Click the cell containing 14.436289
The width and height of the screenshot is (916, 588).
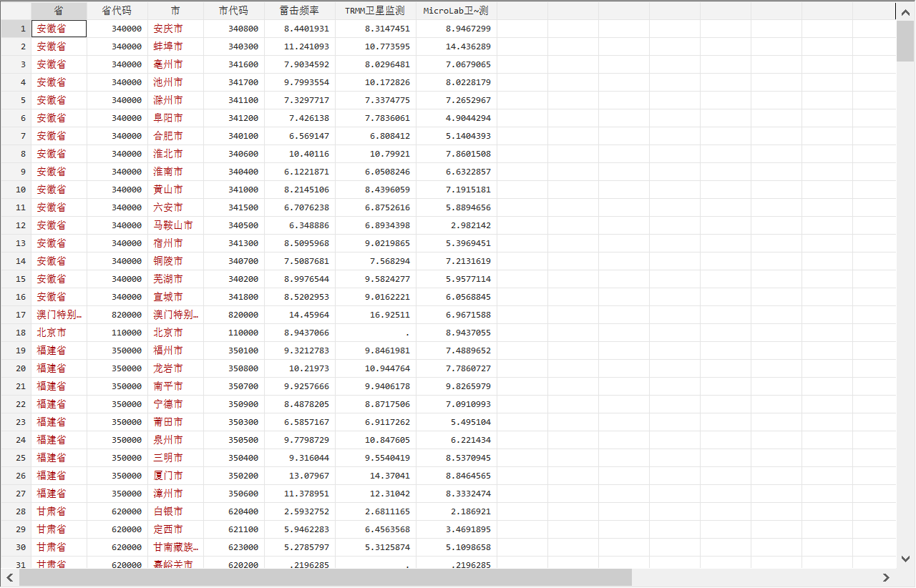(x=457, y=46)
